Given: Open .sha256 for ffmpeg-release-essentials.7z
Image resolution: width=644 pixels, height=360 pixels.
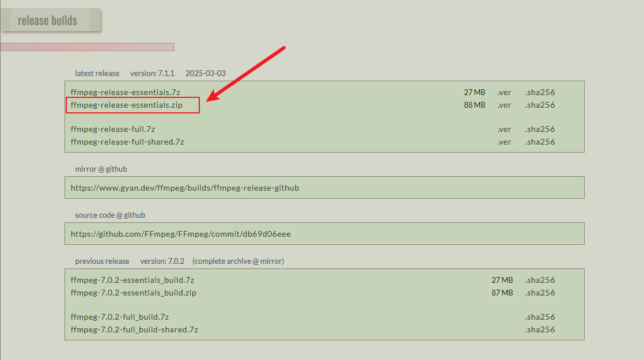Looking at the screenshot, I should tap(540, 92).
